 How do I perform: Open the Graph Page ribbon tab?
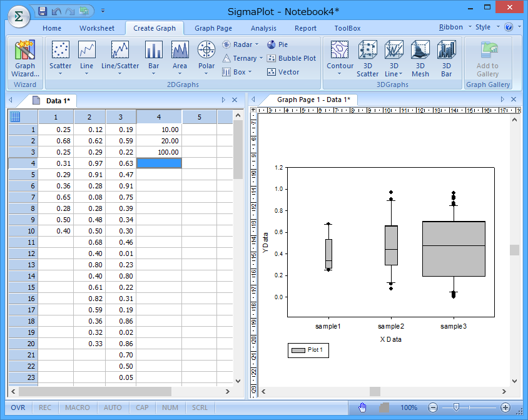click(213, 28)
